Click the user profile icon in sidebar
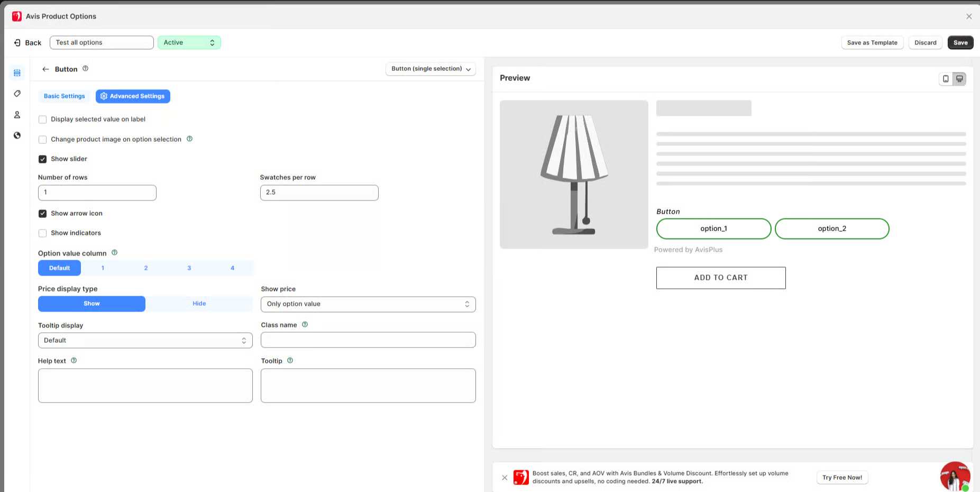Image resolution: width=980 pixels, height=492 pixels. [x=17, y=115]
